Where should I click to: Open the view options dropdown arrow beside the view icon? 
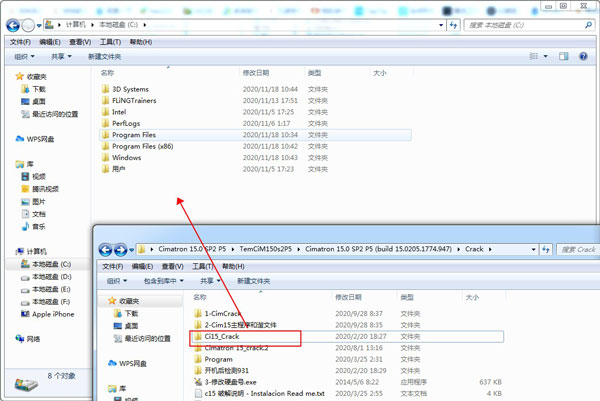tap(546, 57)
